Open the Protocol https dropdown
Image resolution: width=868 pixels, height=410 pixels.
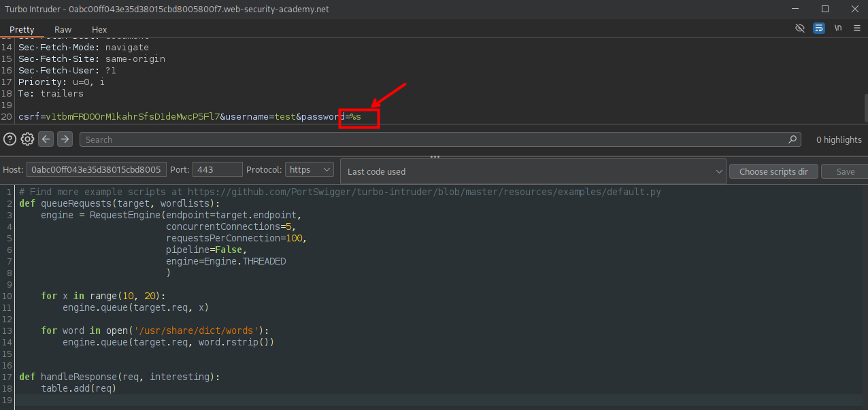click(309, 170)
